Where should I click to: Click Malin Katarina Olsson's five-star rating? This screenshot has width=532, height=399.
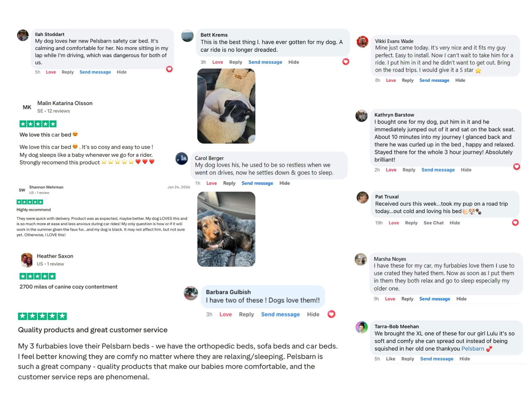tap(38, 124)
